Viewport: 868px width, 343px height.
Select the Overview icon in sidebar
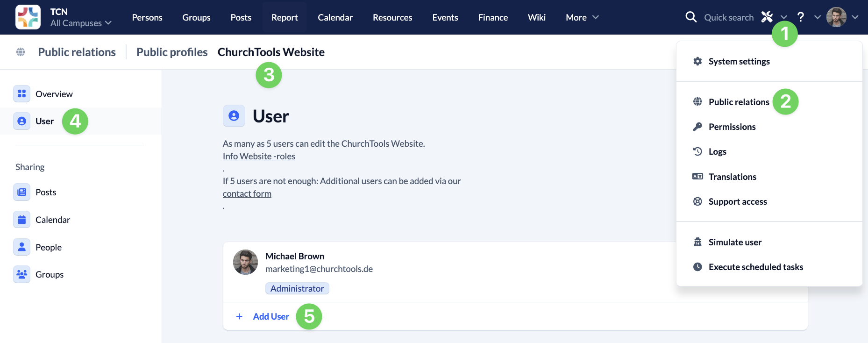point(22,94)
